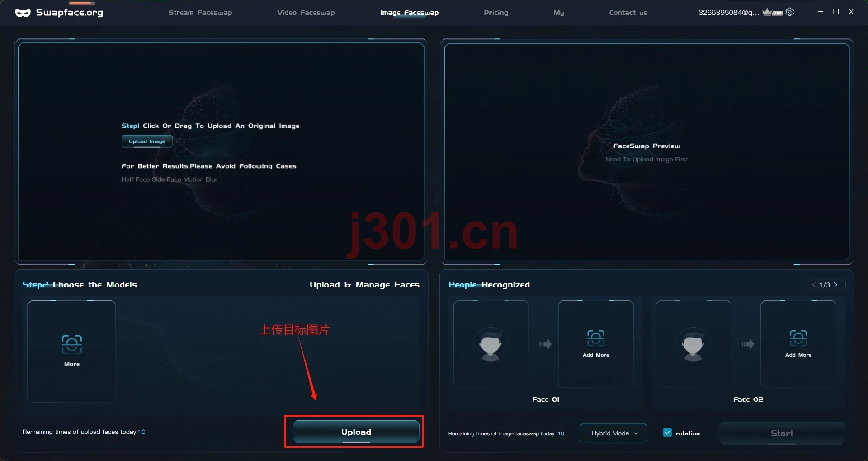Click the VIP crown icon
This screenshot has height=461, width=868.
[x=772, y=12]
